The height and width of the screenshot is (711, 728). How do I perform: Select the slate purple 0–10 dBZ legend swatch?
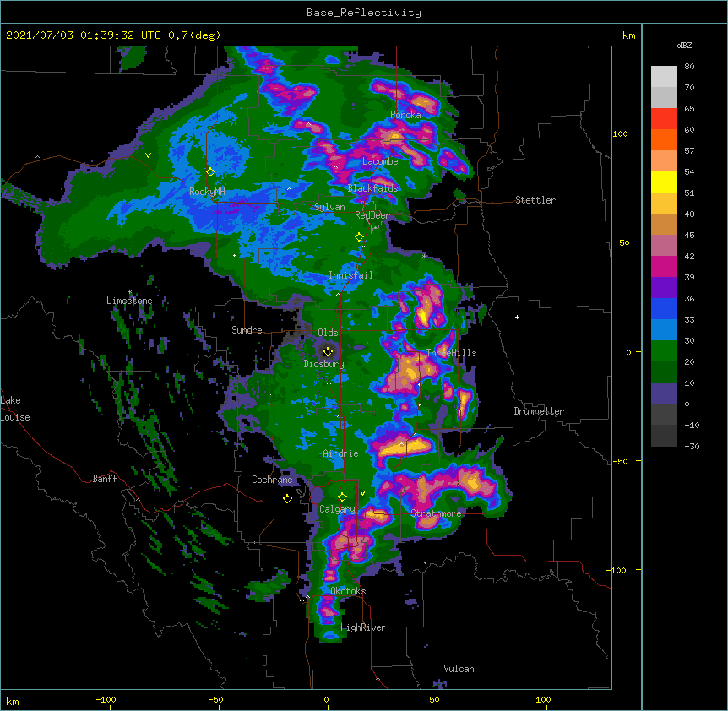click(x=664, y=393)
